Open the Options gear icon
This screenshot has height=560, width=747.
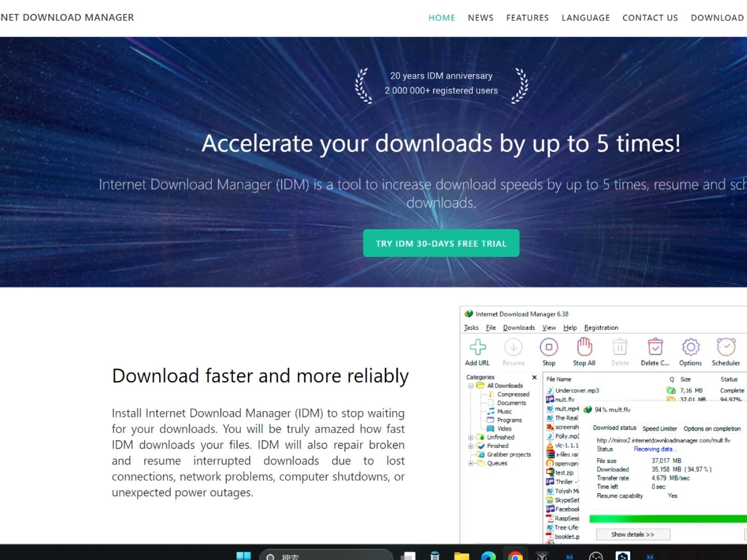[x=690, y=347]
